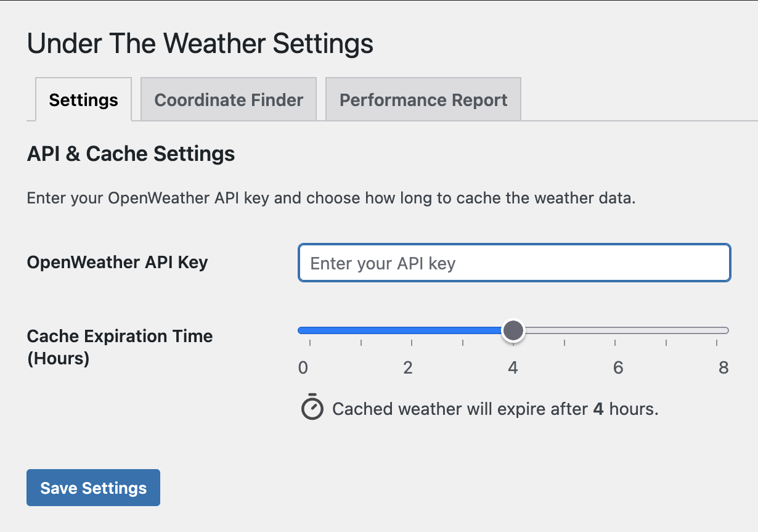758x532 pixels.
Task: Click the 8 hour label under the slider
Action: [723, 368]
